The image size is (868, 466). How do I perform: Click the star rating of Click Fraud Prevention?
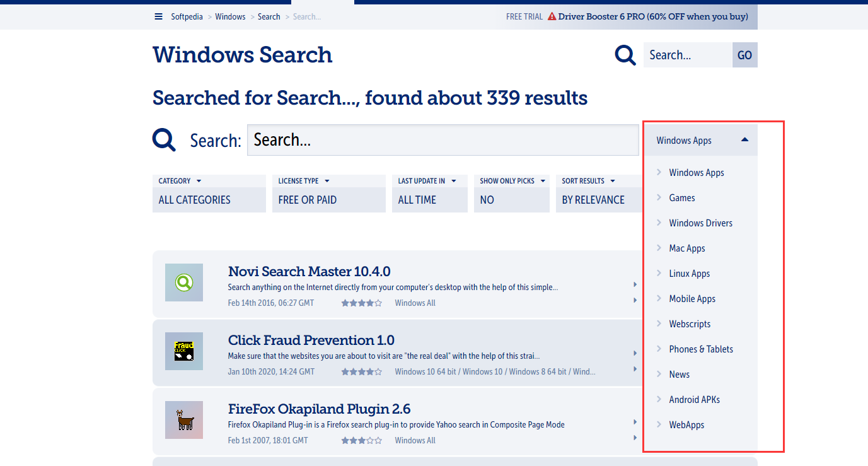point(362,372)
